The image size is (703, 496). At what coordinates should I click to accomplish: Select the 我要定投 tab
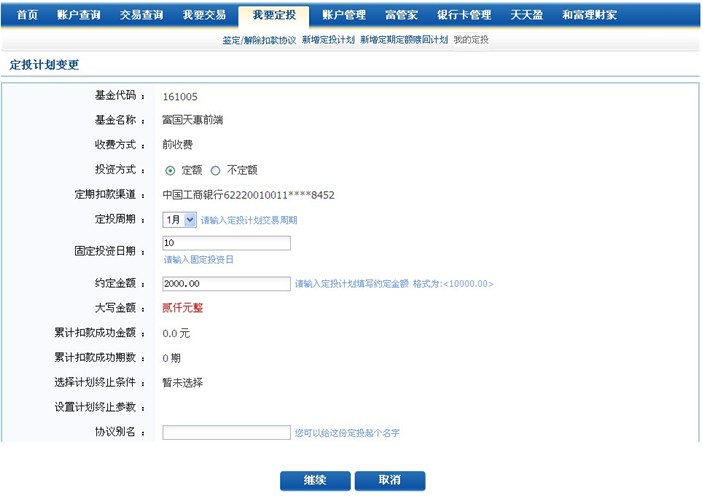pyautogui.click(x=273, y=15)
